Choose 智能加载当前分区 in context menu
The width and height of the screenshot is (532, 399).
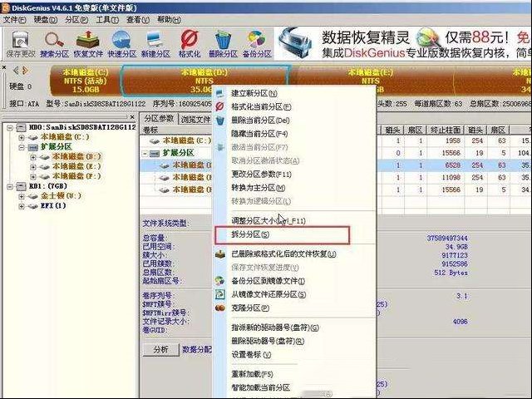pos(260,387)
